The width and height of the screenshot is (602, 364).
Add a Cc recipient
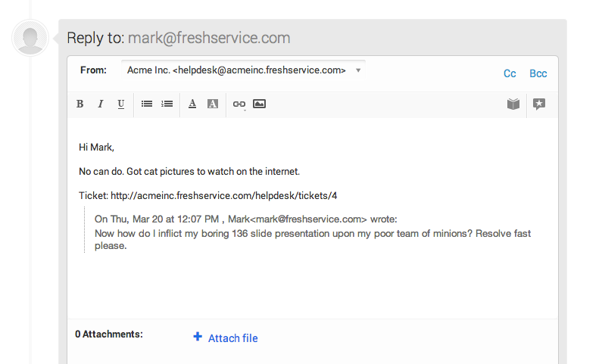tap(510, 73)
